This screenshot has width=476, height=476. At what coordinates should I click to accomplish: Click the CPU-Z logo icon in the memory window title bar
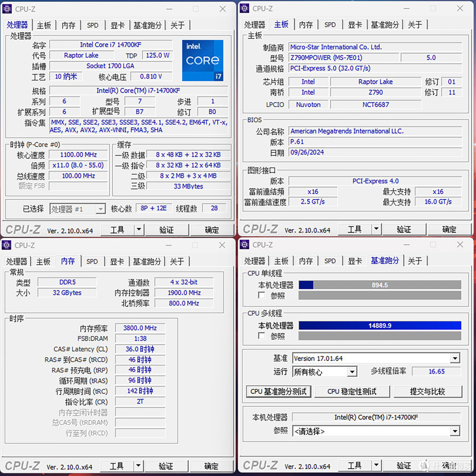pyautogui.click(x=7, y=245)
